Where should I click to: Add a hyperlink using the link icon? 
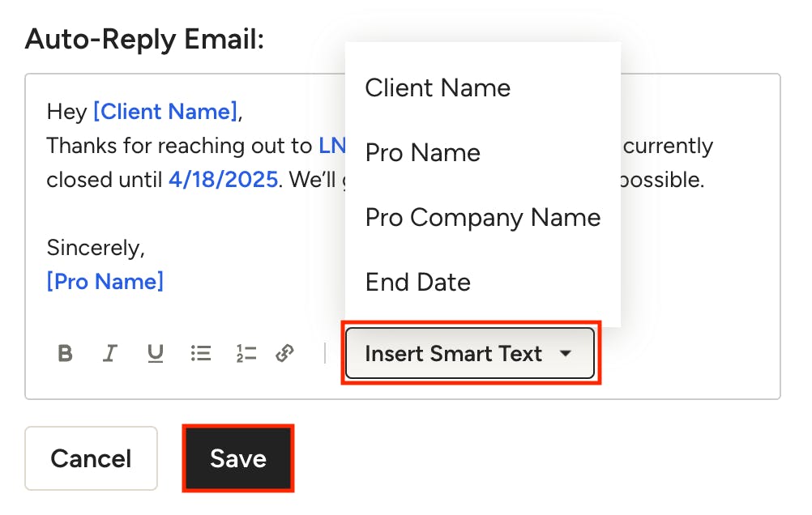coord(284,353)
